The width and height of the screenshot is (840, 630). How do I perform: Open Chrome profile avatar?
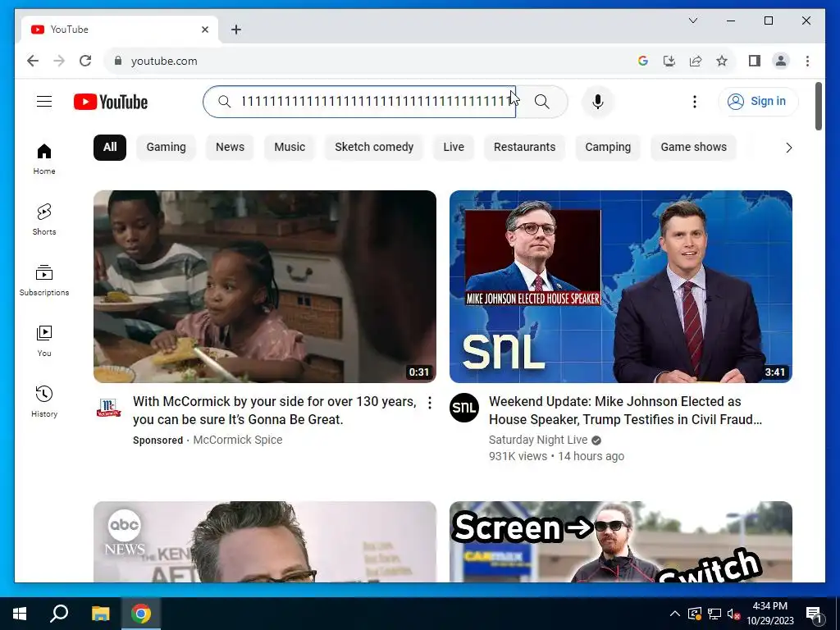pos(781,61)
